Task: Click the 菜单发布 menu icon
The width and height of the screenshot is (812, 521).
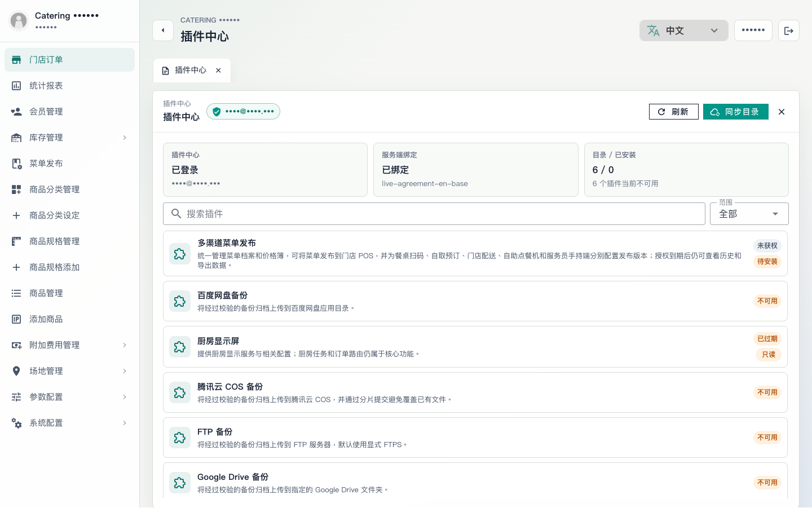Action: coord(16,164)
